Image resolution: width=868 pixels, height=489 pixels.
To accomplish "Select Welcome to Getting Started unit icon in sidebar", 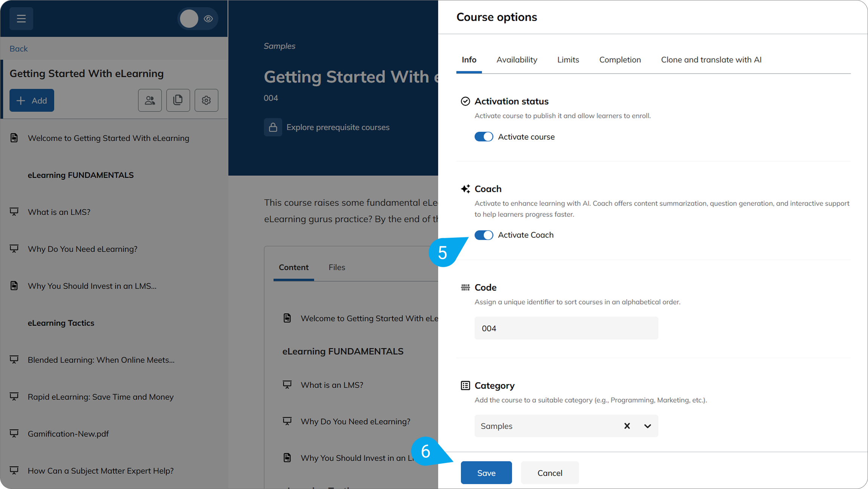I will pos(14,138).
